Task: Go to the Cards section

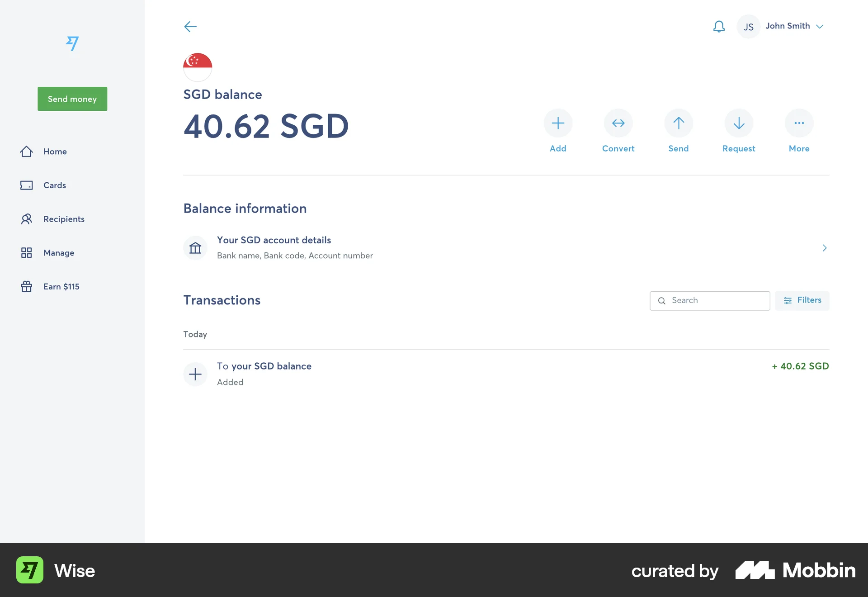Action: point(54,185)
